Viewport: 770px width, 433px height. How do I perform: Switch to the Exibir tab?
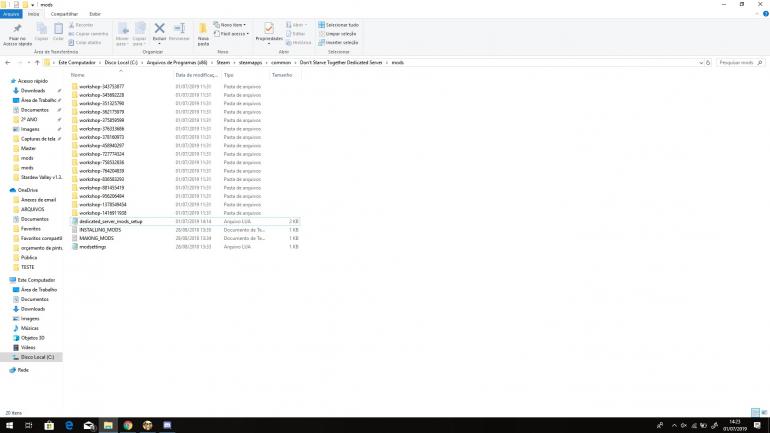(x=95, y=14)
